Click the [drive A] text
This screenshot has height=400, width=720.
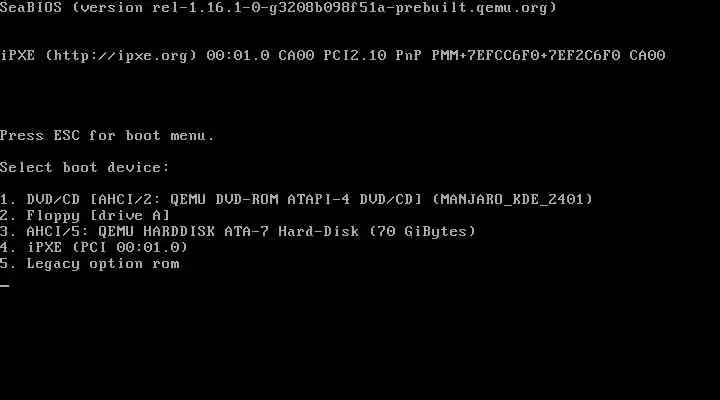click(129, 215)
